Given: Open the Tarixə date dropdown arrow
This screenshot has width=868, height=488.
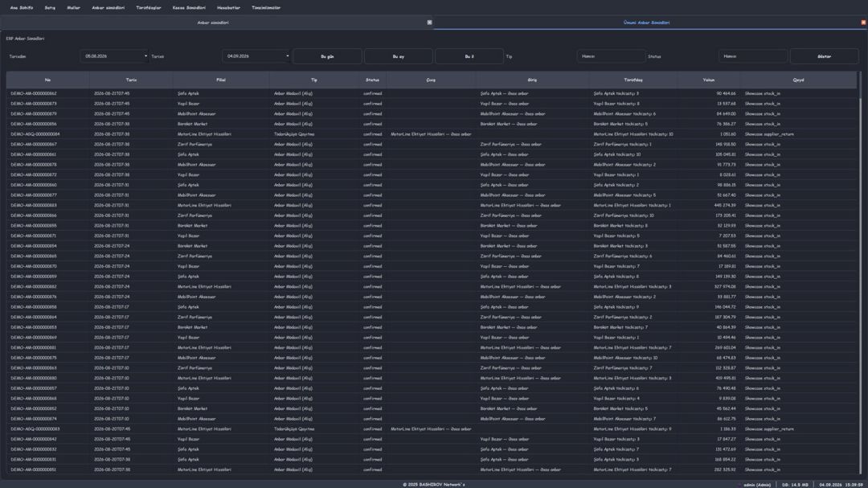Looking at the screenshot, I should pyautogui.click(x=287, y=56).
